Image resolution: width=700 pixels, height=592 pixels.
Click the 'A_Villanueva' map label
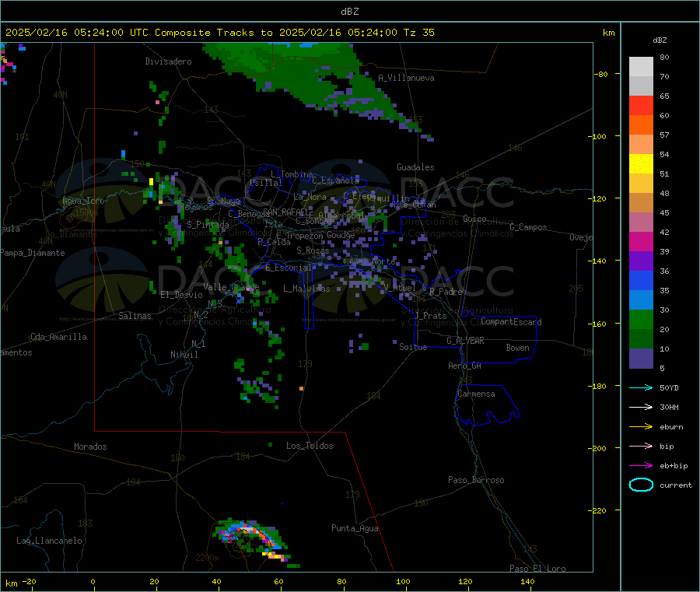point(406,78)
